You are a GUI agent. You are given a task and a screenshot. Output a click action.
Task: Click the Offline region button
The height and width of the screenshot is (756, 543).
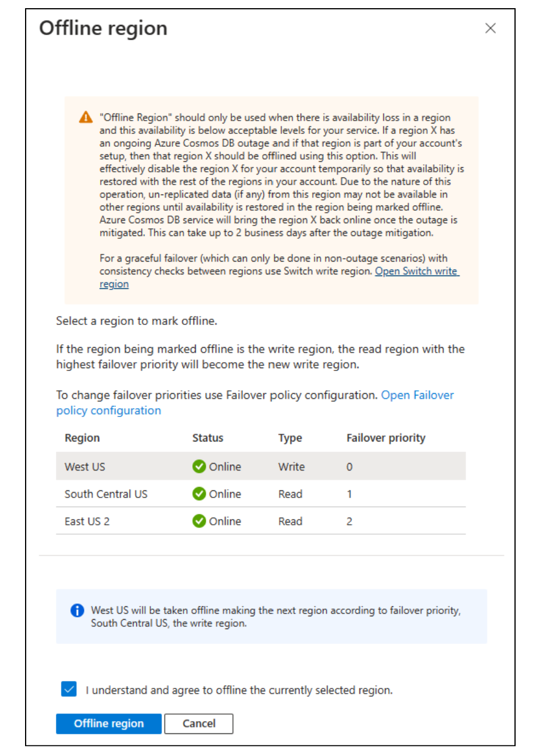click(108, 723)
